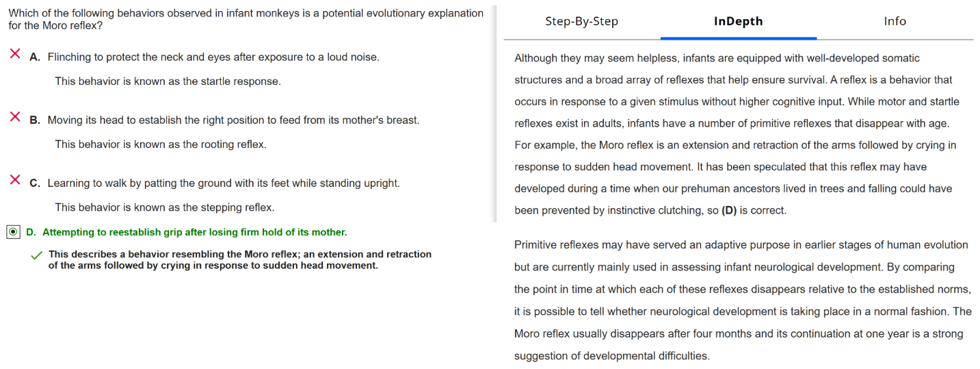Choose answer A about flinching after loud noise

[213, 58]
